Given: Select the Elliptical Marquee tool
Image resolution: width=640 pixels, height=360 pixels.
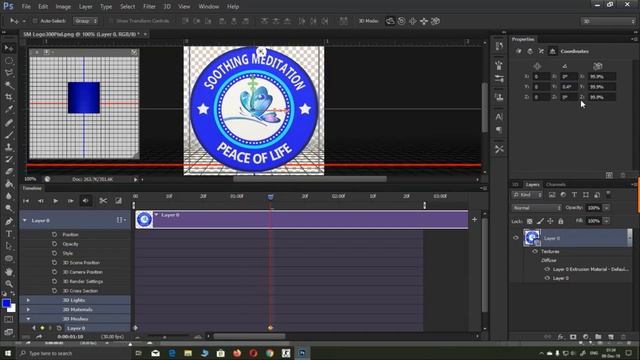Looking at the screenshot, I should pyautogui.click(x=9, y=60).
